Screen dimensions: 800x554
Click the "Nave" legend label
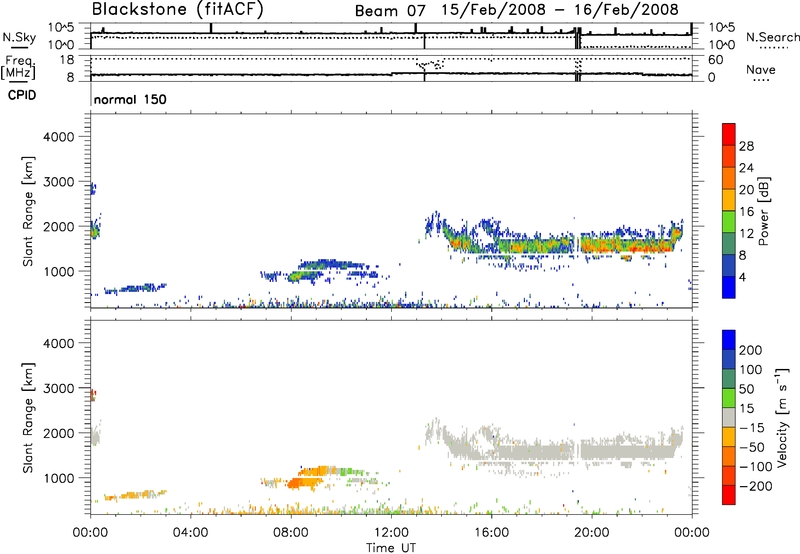(x=761, y=70)
